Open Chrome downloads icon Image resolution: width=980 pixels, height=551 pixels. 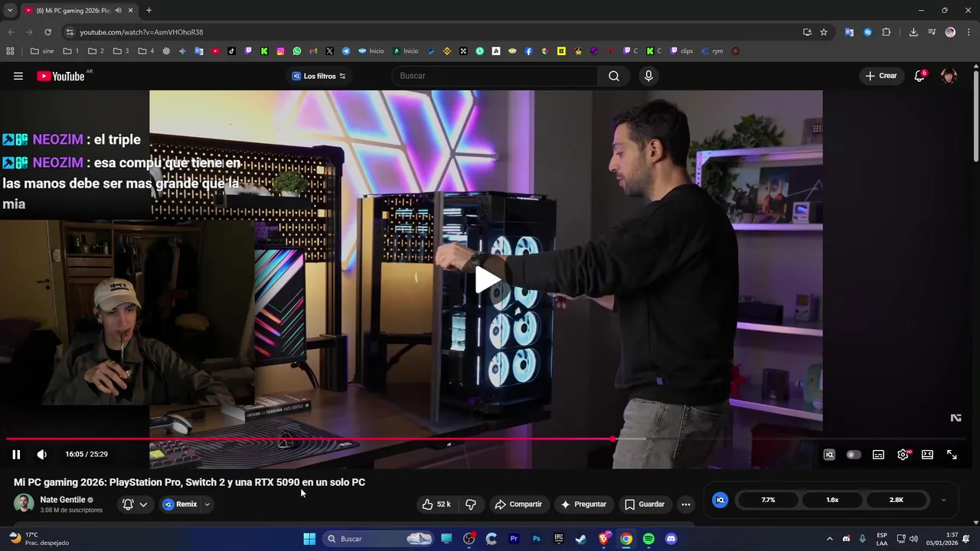click(913, 32)
